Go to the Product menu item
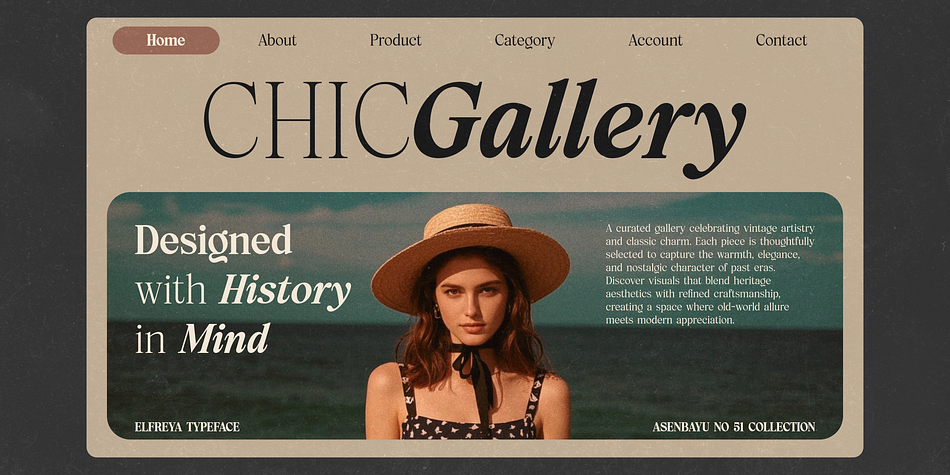 pyautogui.click(x=396, y=41)
